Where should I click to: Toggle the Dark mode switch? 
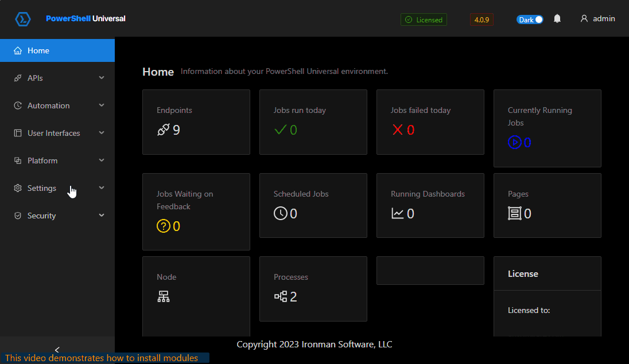[x=530, y=19]
